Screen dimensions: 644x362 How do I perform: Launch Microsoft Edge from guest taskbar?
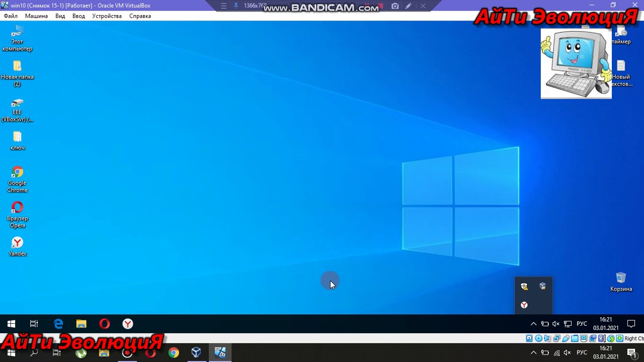(x=58, y=324)
